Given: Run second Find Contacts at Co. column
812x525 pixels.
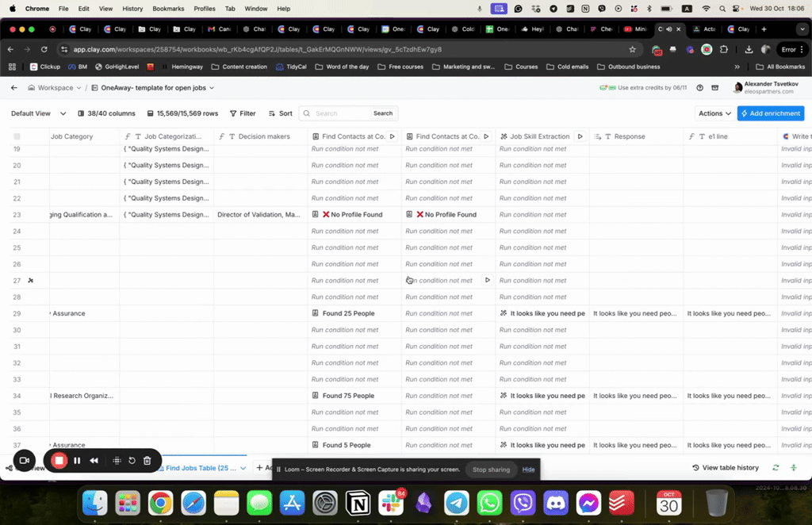Looking at the screenshot, I should tap(486, 136).
